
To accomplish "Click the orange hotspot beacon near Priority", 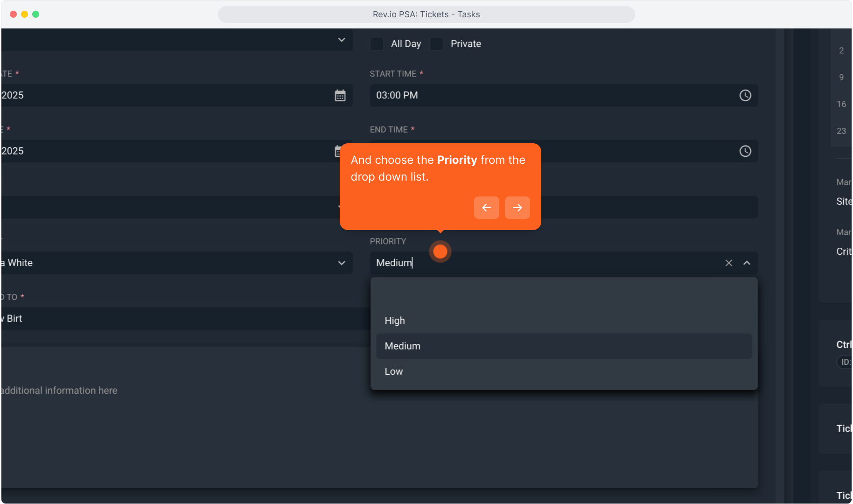I will 440,252.
